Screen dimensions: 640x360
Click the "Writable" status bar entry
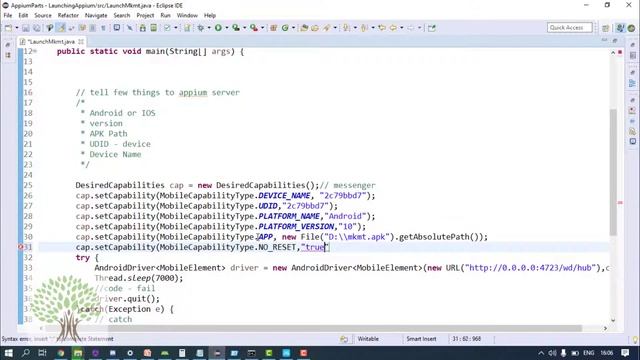point(368,339)
